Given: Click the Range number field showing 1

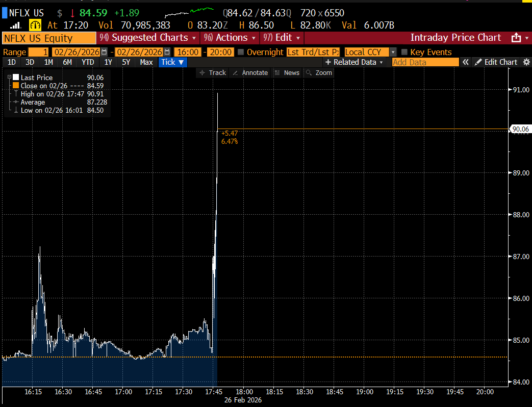Looking at the screenshot, I should tap(38, 52).
